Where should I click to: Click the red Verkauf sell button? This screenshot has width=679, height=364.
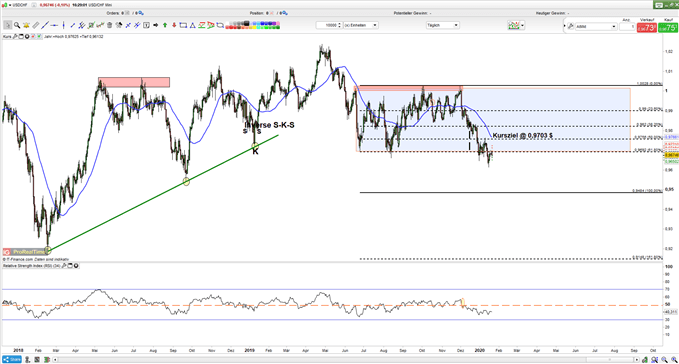(647, 28)
